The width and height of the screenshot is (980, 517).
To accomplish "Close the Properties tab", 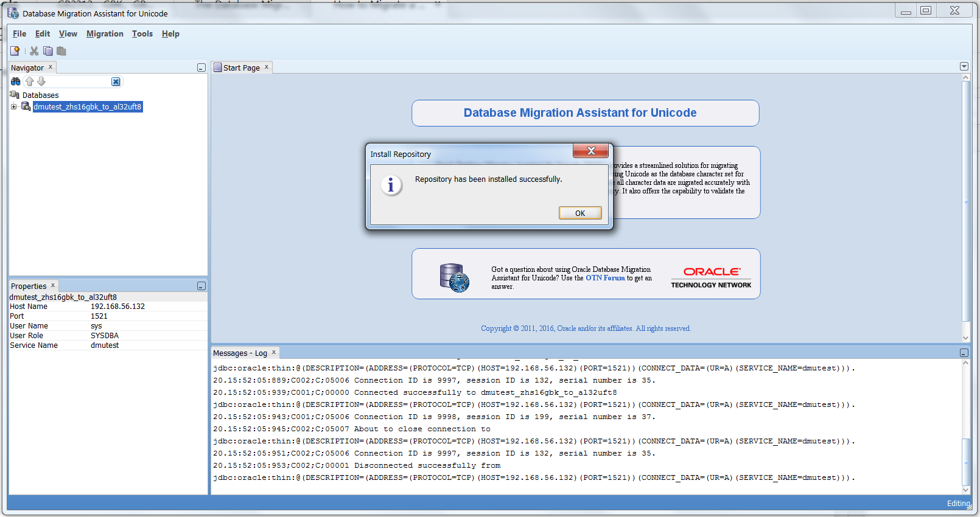I will (53, 285).
